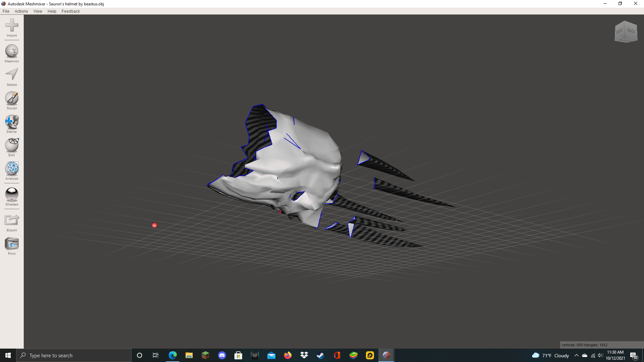Open the File menu

pyautogui.click(x=6, y=11)
